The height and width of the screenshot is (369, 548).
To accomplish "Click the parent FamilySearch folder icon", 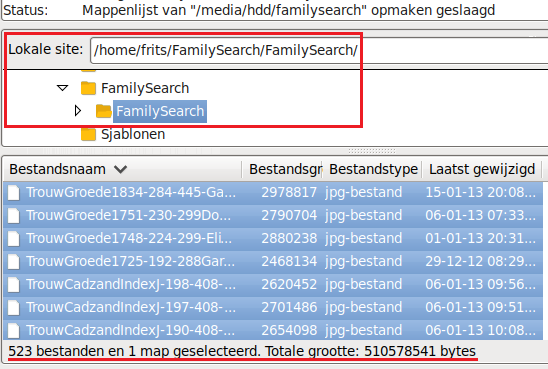I will pyautogui.click(x=88, y=88).
